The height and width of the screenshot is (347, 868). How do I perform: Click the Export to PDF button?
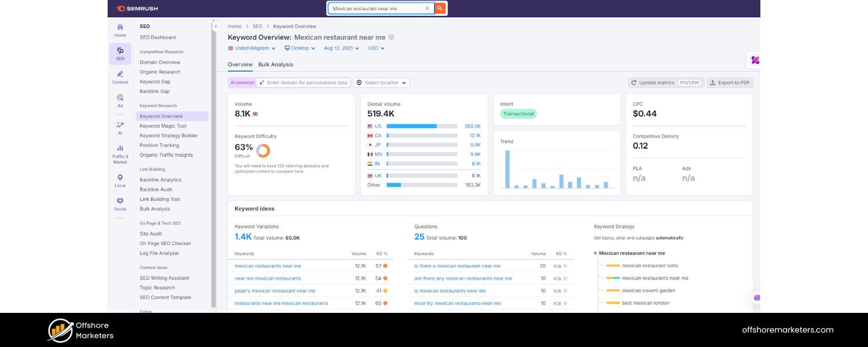(730, 82)
